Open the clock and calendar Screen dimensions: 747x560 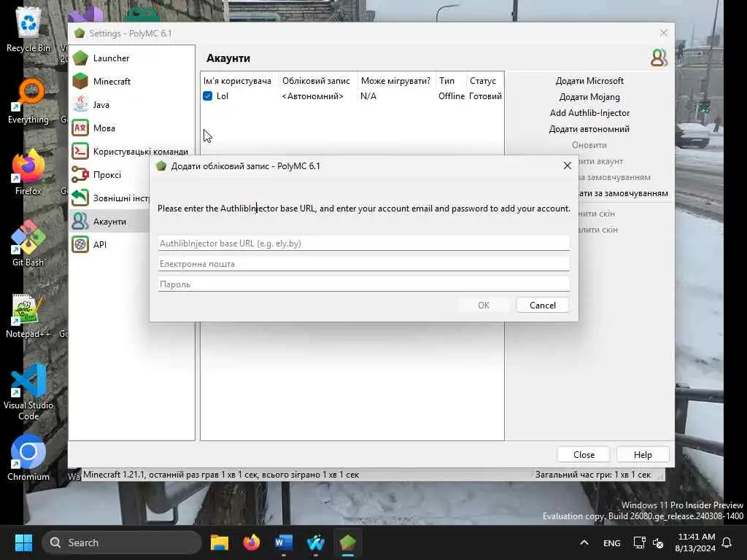(695, 542)
